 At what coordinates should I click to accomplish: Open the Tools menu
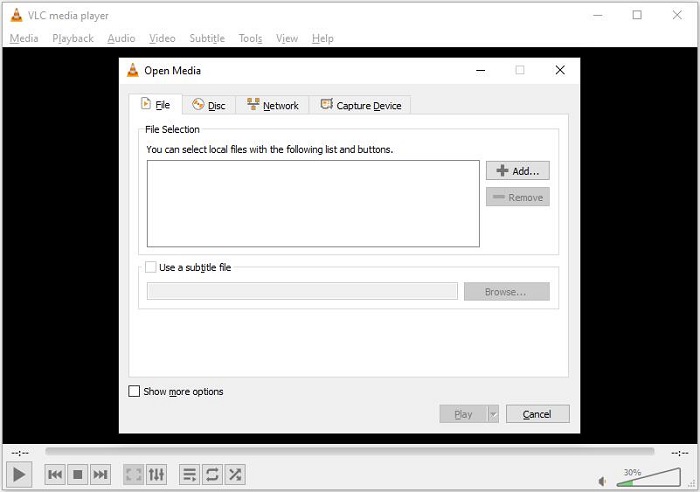pyautogui.click(x=250, y=38)
